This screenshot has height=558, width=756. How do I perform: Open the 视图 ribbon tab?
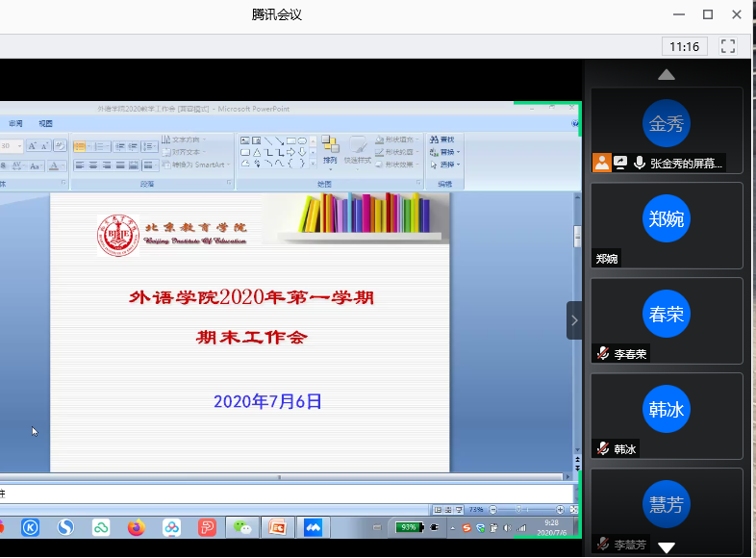[45, 123]
